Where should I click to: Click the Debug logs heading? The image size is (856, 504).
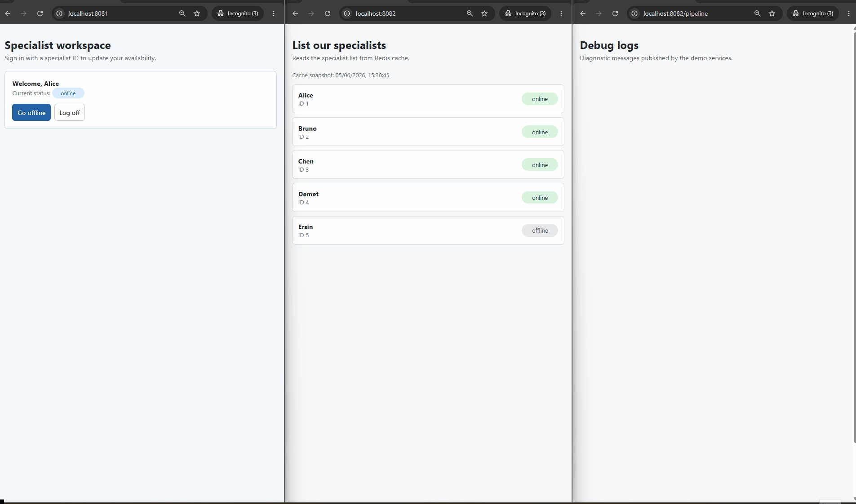click(609, 45)
